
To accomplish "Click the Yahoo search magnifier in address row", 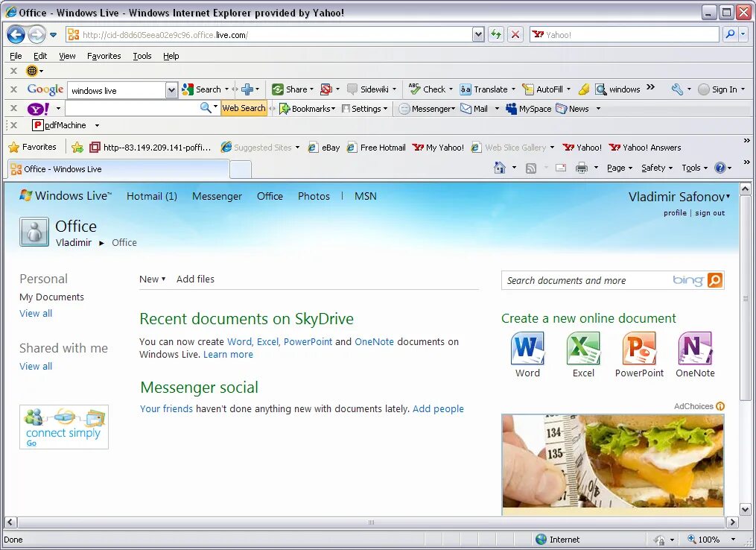I will [731, 34].
